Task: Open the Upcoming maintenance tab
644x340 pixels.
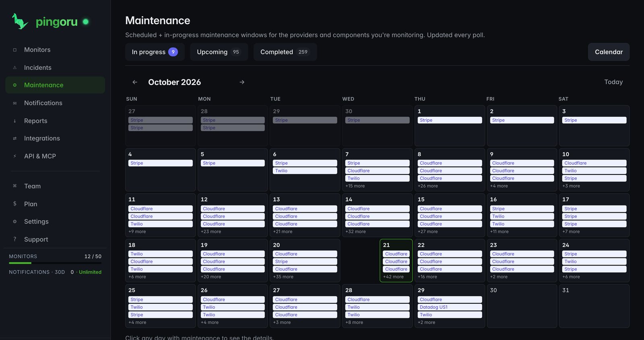Action: pyautogui.click(x=219, y=52)
